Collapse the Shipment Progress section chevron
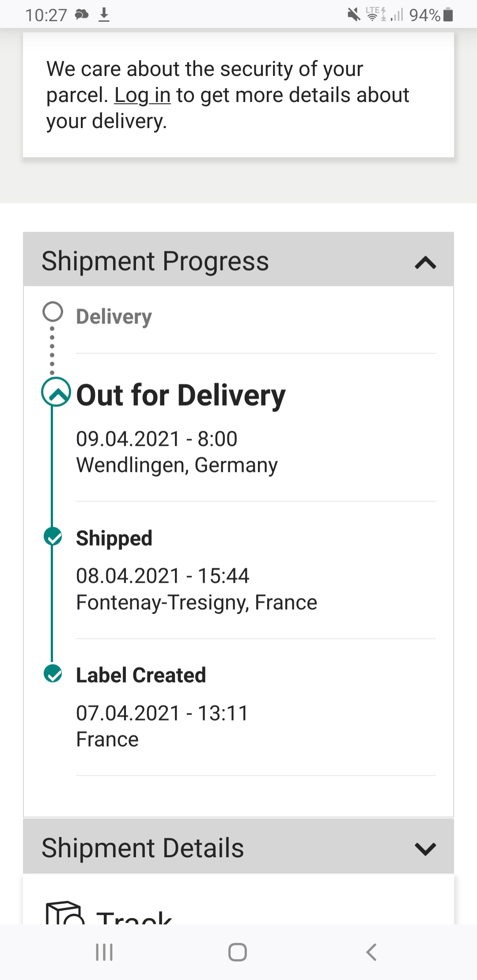Image resolution: width=477 pixels, height=980 pixels. (x=425, y=263)
